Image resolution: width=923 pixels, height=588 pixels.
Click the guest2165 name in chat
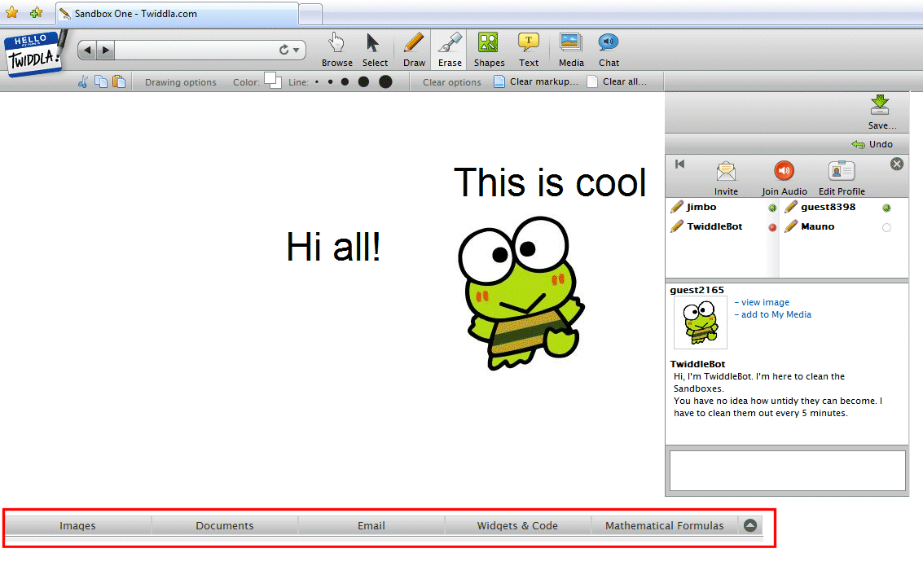pos(697,290)
